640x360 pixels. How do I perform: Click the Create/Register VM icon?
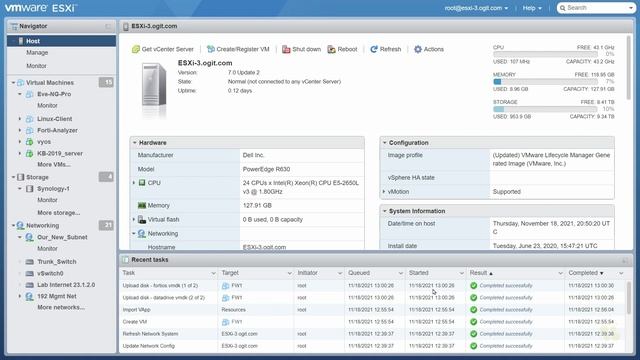coord(211,49)
